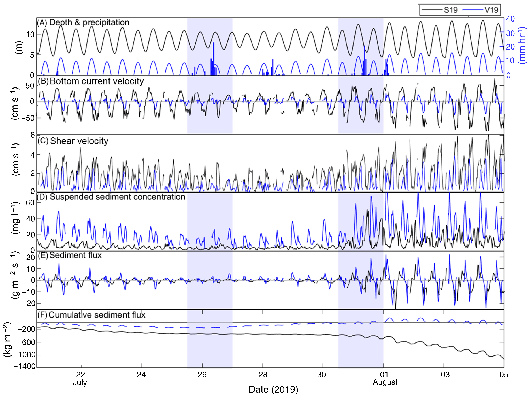Select the '(A) Depth & precipitation' panel title
532x399 pixels.
click(83, 22)
